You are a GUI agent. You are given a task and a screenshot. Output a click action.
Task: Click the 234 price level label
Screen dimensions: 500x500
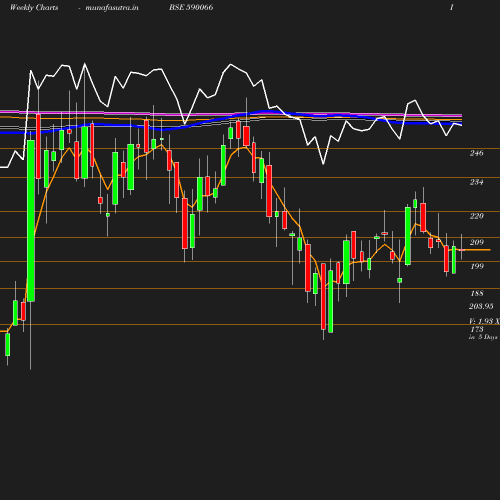[476, 182]
